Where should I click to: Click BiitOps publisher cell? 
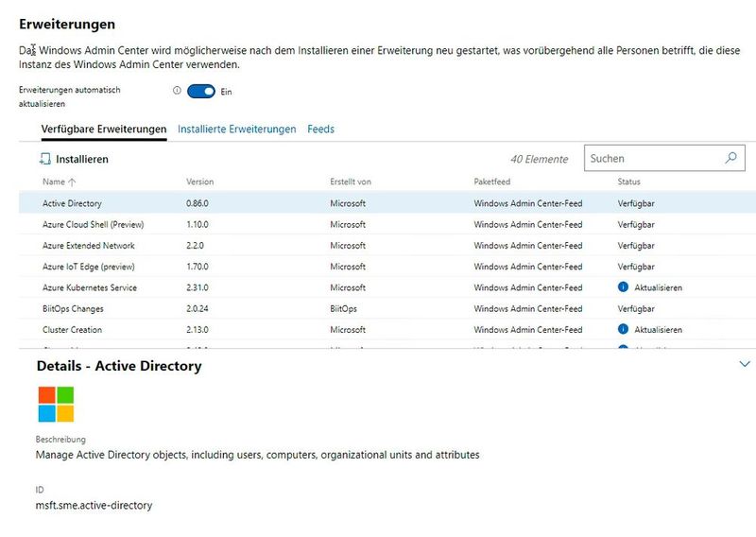[x=343, y=309]
